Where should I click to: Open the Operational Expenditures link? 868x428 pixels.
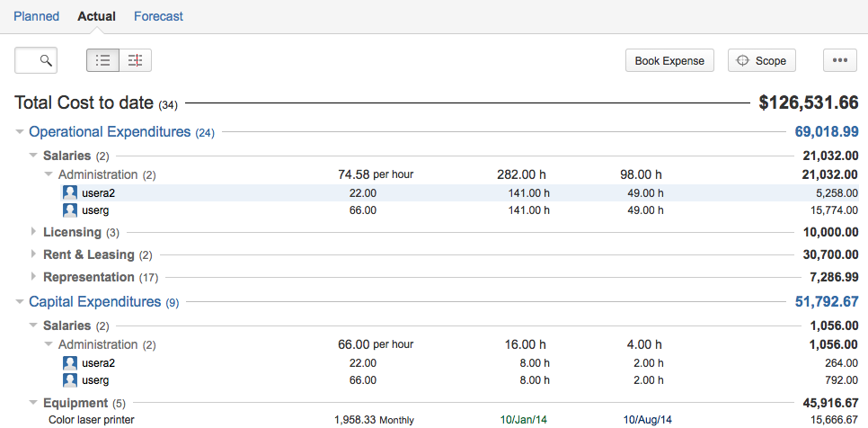110,132
